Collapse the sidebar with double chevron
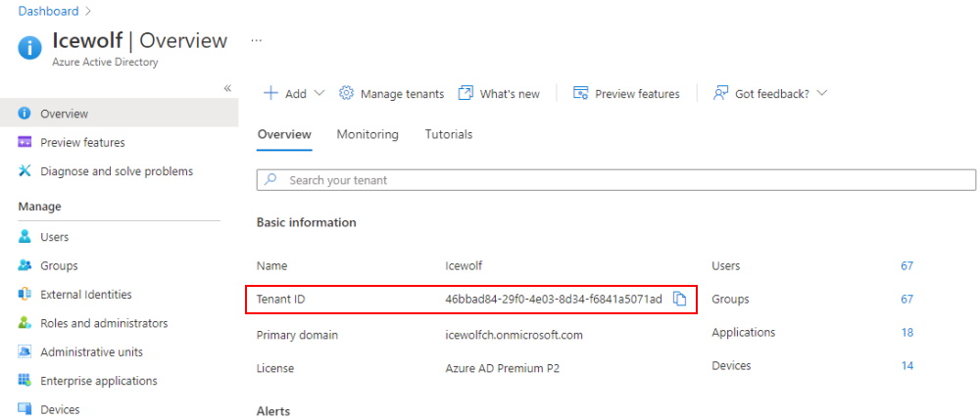This screenshot has width=980, height=420. pos(227,88)
